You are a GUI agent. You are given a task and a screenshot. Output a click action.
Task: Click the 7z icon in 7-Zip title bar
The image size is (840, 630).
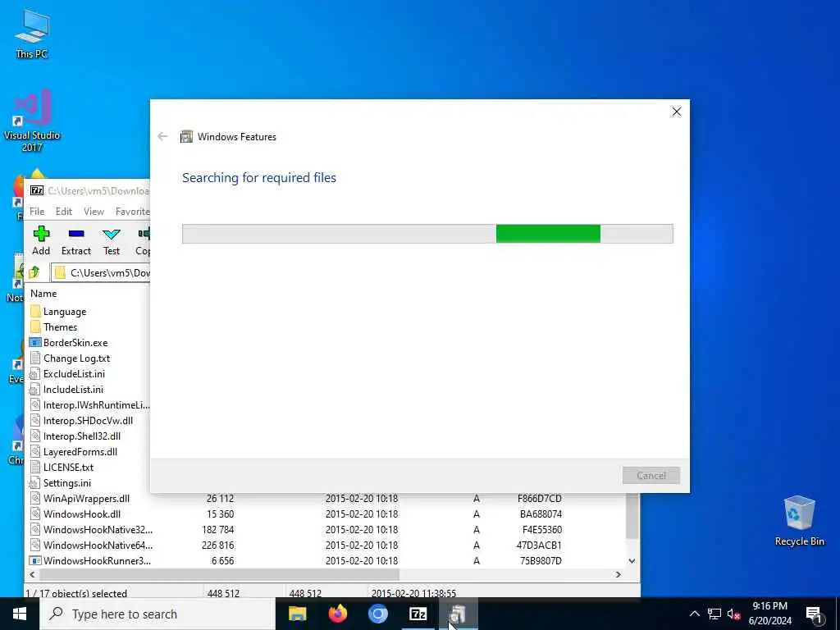point(37,190)
